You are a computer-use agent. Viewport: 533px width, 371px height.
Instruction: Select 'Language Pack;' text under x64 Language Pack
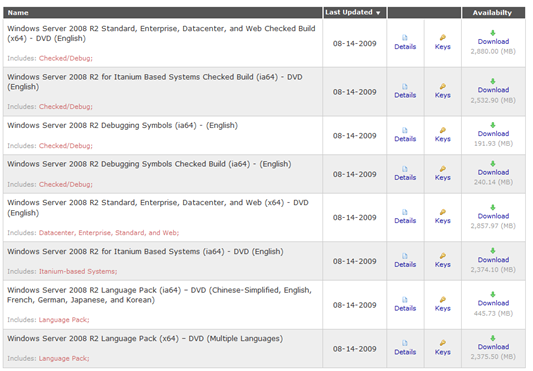tap(64, 358)
